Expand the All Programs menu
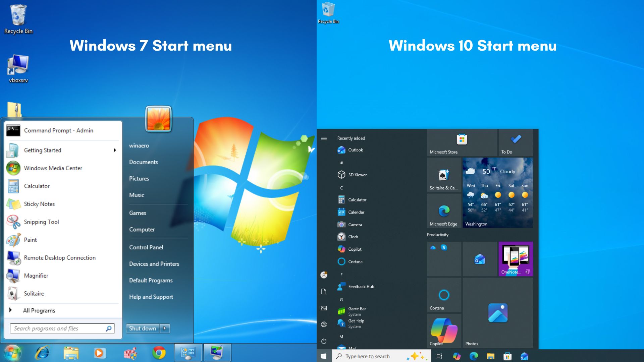 pyautogui.click(x=39, y=310)
